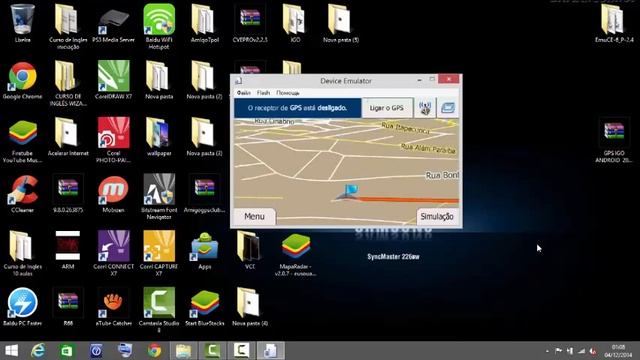The width and height of the screenshot is (640, 360).
Task: Click the GPS está desligado status banner
Action: (298, 108)
